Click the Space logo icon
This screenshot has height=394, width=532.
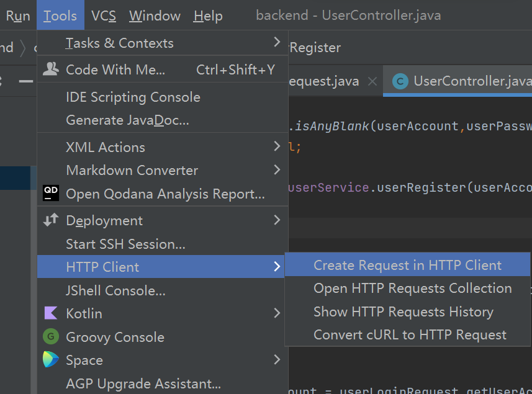coord(51,360)
